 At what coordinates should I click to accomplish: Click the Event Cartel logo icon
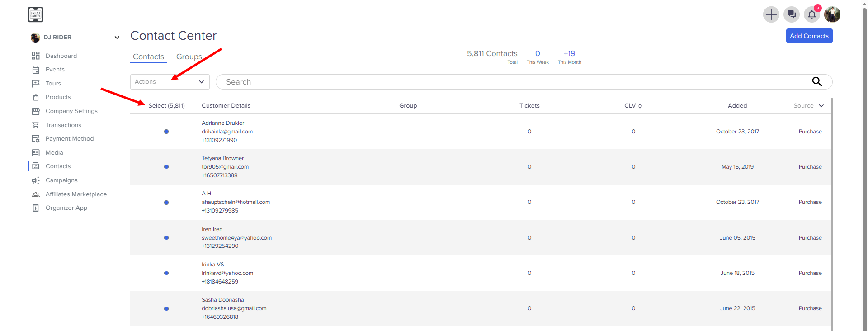pos(35,14)
